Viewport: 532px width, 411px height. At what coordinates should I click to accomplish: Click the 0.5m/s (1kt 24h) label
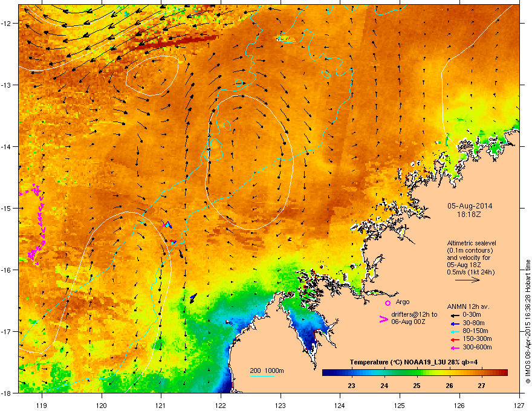[471, 272]
